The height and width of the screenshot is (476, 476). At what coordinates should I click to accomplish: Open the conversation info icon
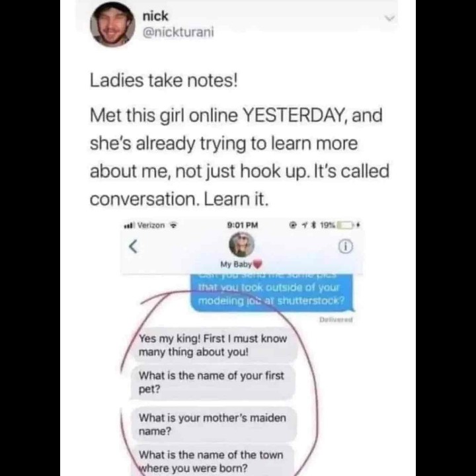click(346, 247)
